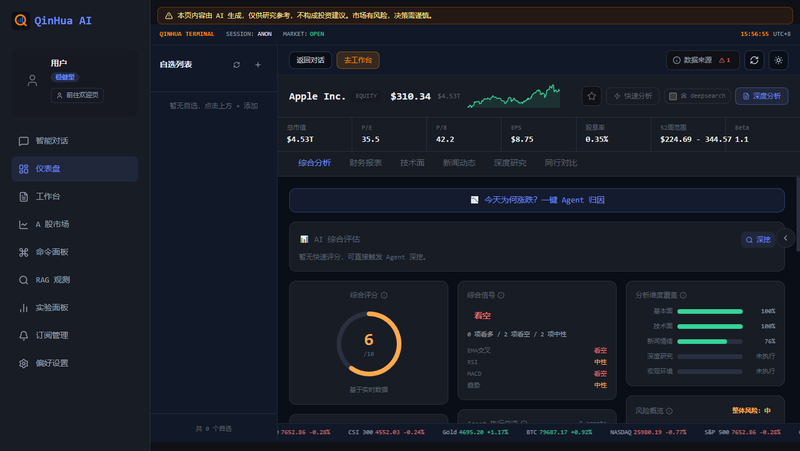Viewport: 800px width, 451px height.
Task: Click the Apple price sparkline chart
Action: pyautogui.click(x=514, y=96)
